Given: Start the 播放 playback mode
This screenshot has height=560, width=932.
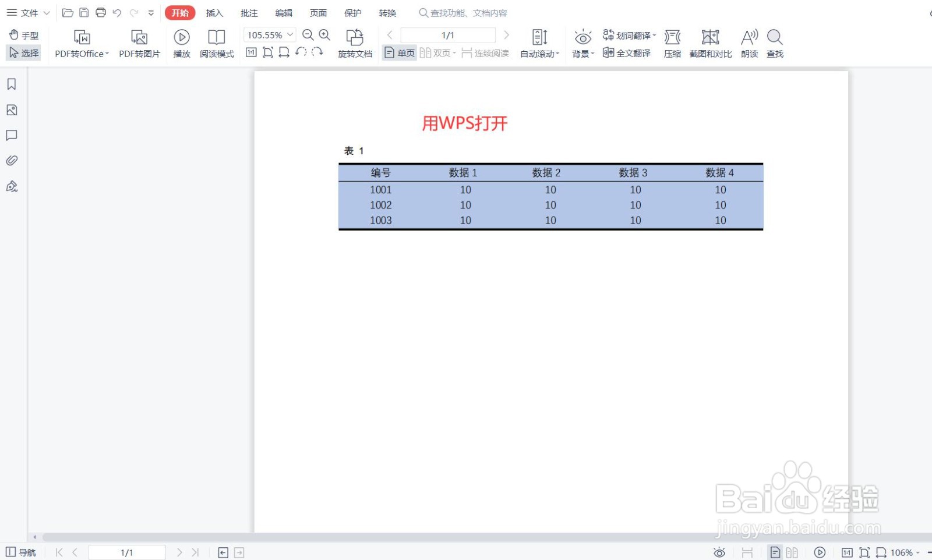Looking at the screenshot, I should click(x=181, y=42).
